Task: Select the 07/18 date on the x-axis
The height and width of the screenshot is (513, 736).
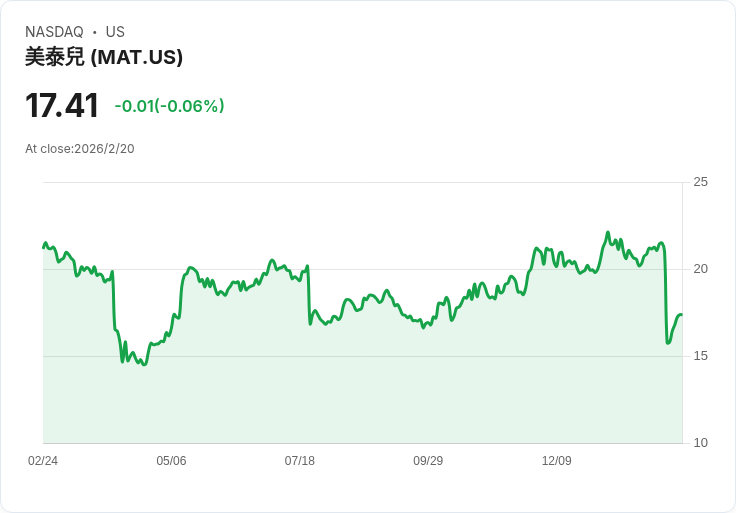Action: click(x=300, y=461)
